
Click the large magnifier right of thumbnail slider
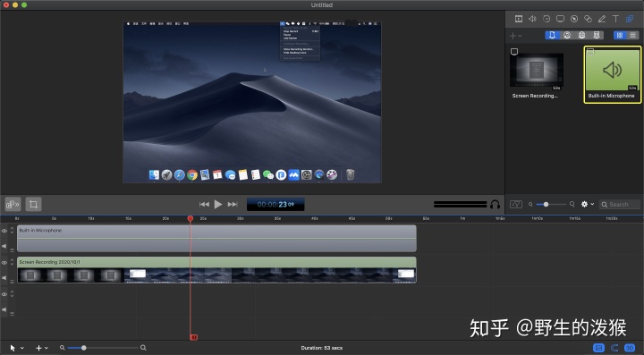pyautogui.click(x=572, y=204)
